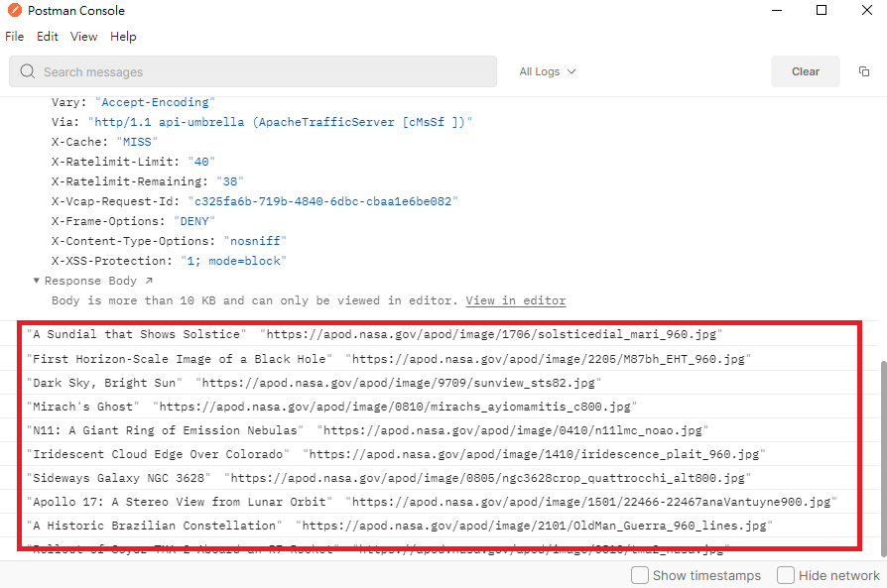Open Response Body in editor arrow icon
Image resolution: width=887 pixels, height=588 pixels.
[x=149, y=281]
